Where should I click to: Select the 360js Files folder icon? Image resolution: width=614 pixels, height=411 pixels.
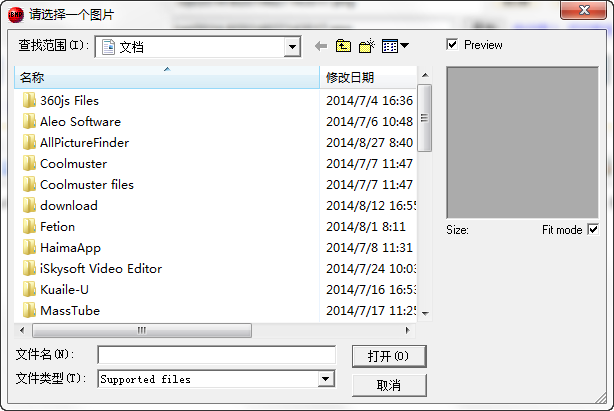29,101
